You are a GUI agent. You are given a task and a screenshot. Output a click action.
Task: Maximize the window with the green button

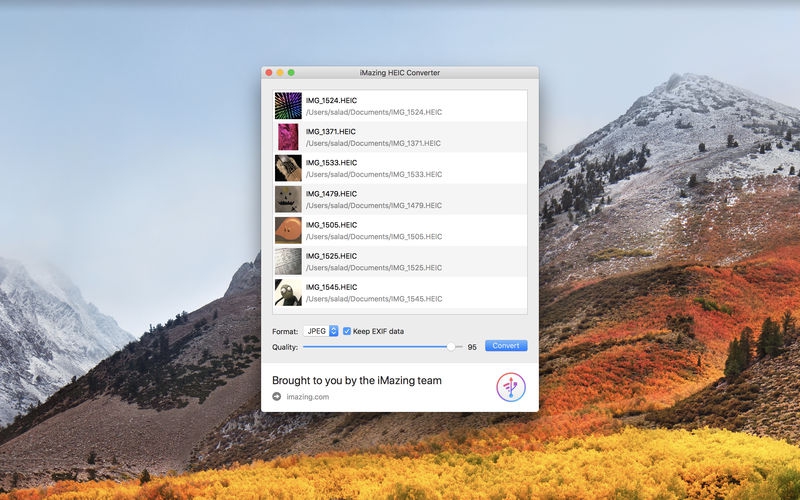click(291, 72)
